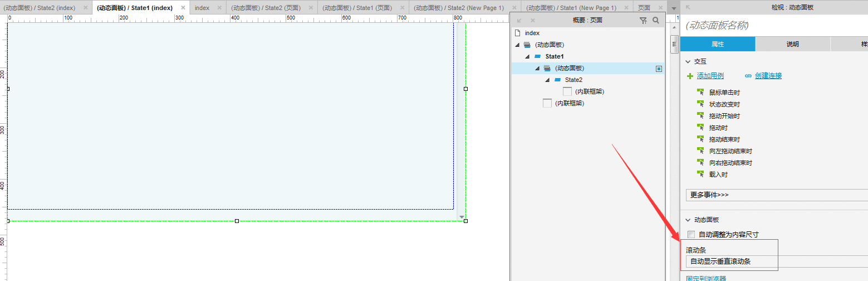Select State1 in the outline
Image resolution: width=868 pixels, height=281 pixels.
coord(555,56)
